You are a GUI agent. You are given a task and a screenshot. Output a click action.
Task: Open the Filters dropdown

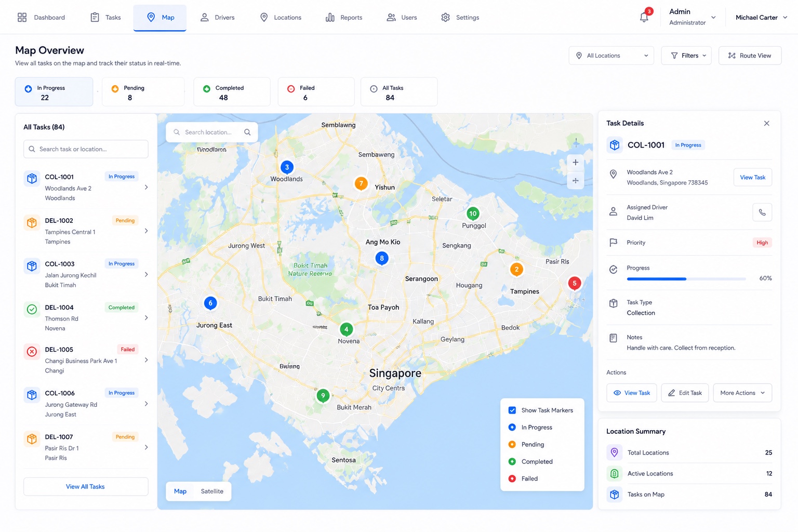687,56
